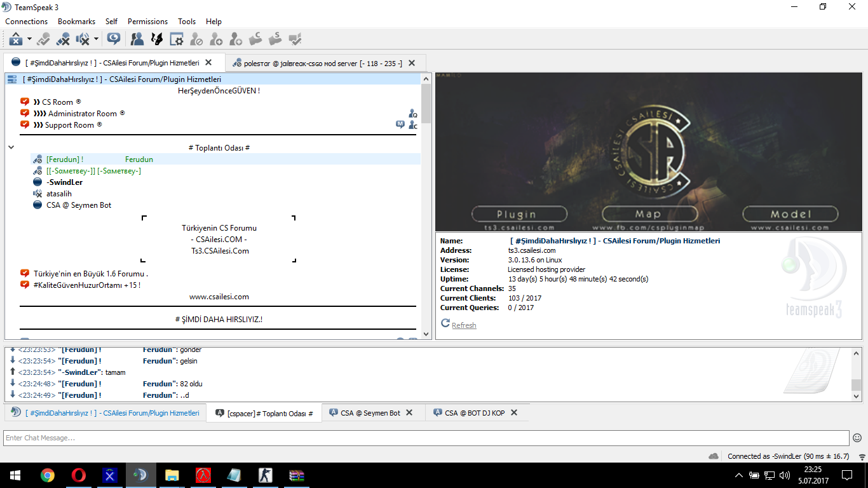Image resolution: width=868 pixels, height=488 pixels.
Task: Click the Plugin button on server banner
Action: pyautogui.click(x=519, y=214)
